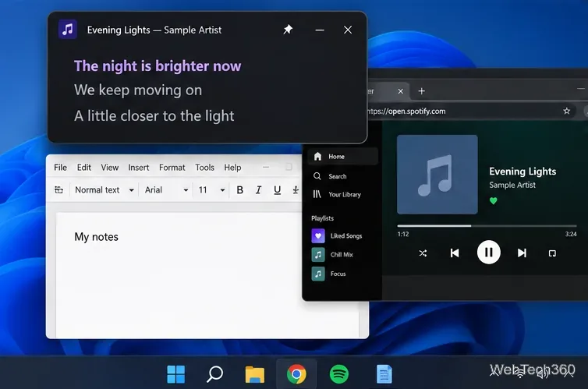The width and height of the screenshot is (588, 389).
Task: Toggle repeat in the Spotify player
Action: tap(552, 253)
